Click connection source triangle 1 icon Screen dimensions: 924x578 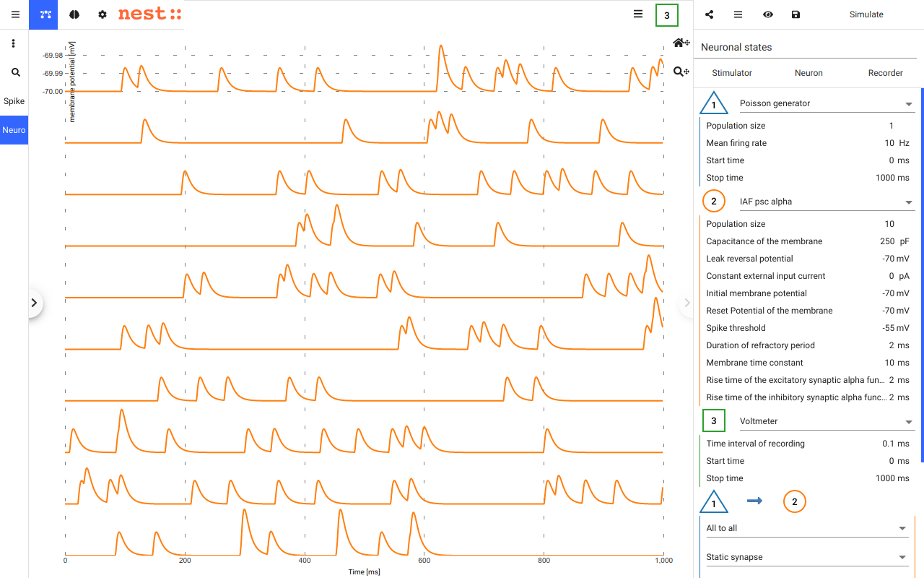tap(714, 502)
